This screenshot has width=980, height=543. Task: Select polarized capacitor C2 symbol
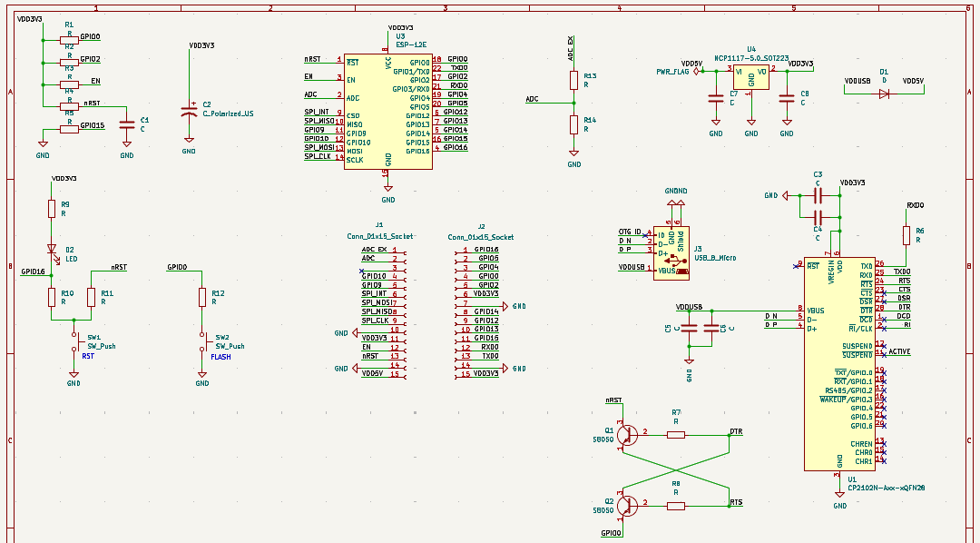point(189,111)
